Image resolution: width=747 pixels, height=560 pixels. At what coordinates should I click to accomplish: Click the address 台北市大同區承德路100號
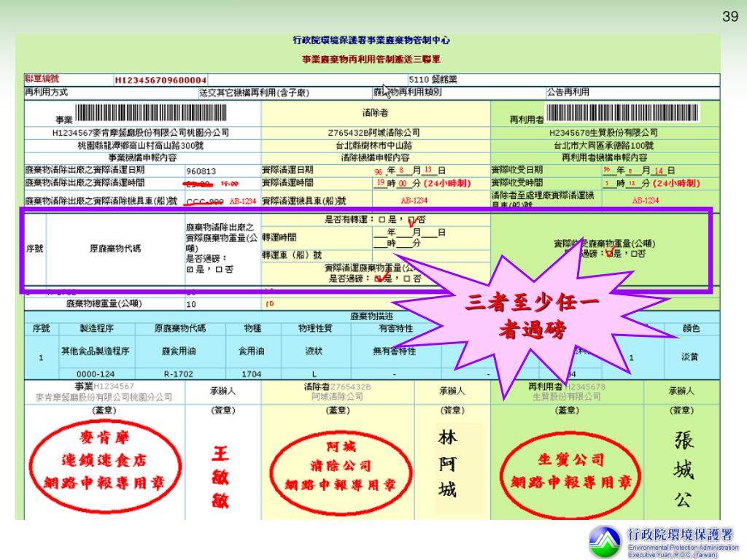[603, 145]
